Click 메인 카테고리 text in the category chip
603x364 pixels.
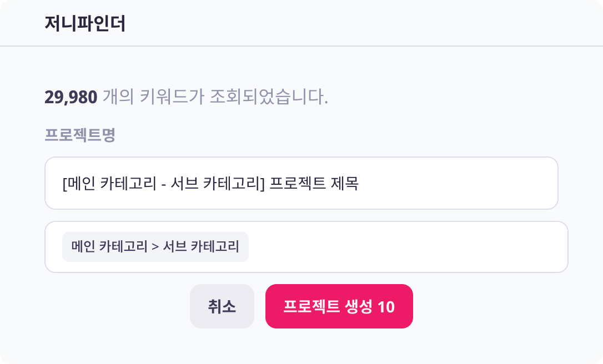point(109,247)
